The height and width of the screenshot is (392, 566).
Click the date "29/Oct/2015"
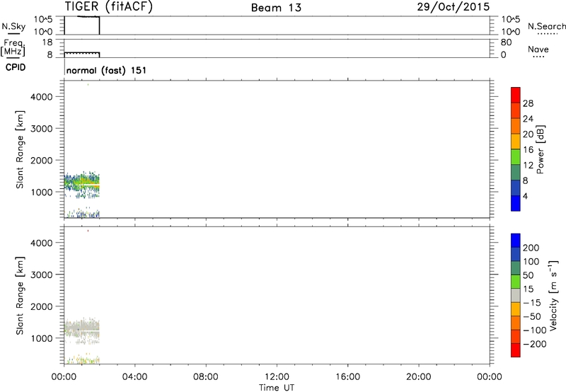point(454,6)
